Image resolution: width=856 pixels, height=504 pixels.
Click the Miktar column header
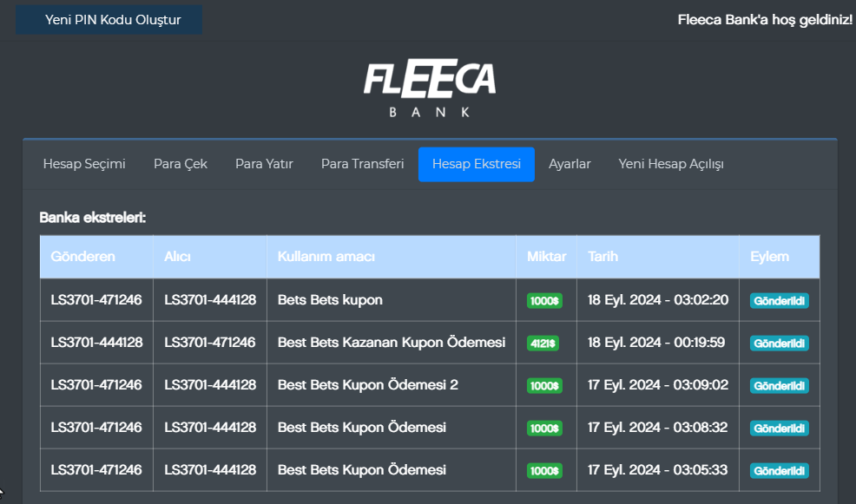coord(546,257)
